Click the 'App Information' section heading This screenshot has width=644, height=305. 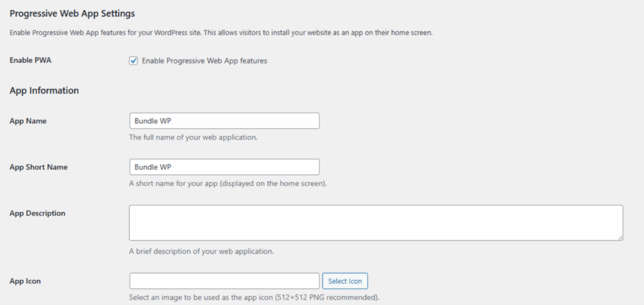(x=44, y=91)
